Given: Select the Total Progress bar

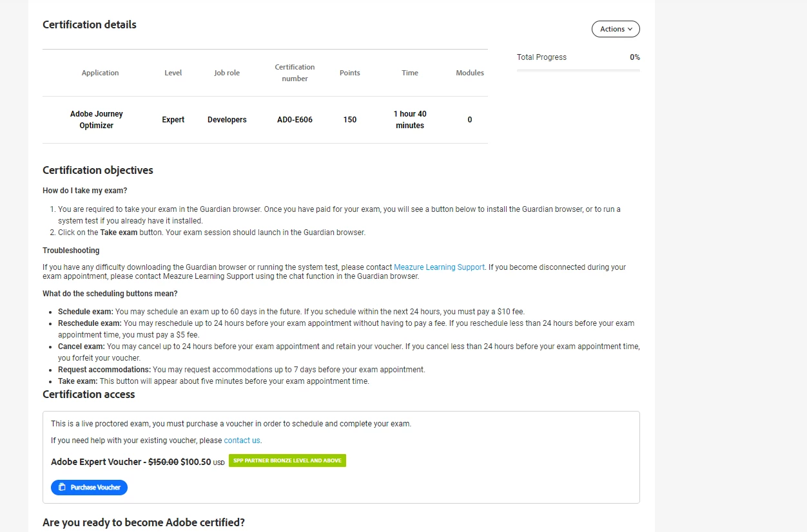Looking at the screenshot, I should 578,70.
